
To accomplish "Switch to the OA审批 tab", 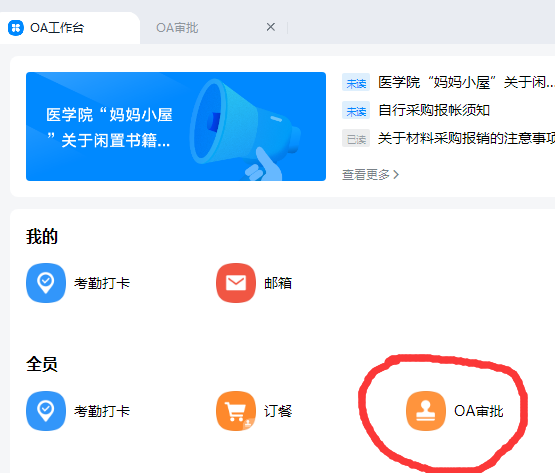I will [x=177, y=28].
